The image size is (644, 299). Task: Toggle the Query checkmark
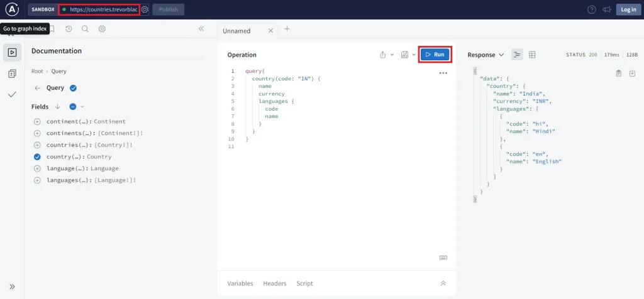coord(74,88)
